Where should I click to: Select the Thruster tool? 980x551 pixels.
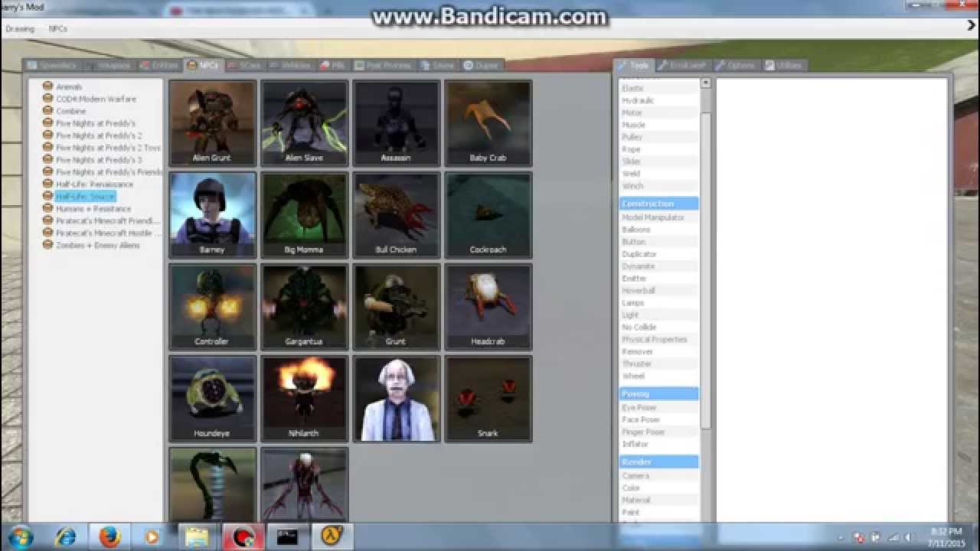coord(636,364)
